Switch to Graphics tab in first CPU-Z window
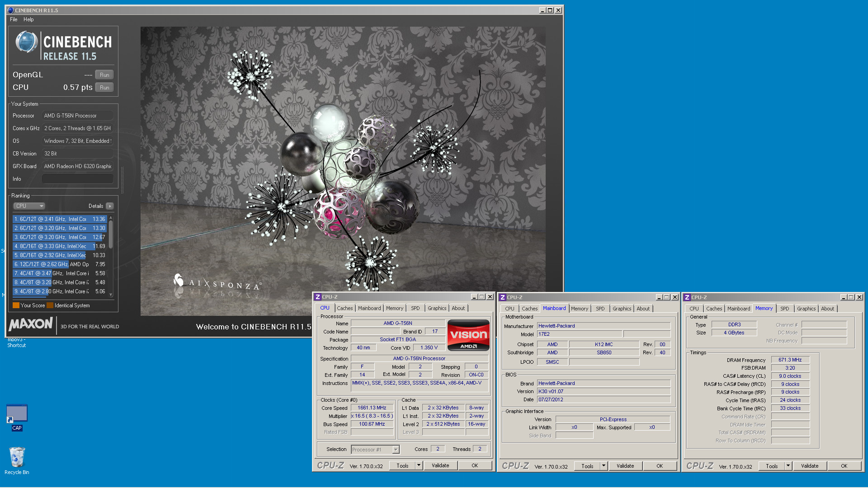 pos(437,308)
